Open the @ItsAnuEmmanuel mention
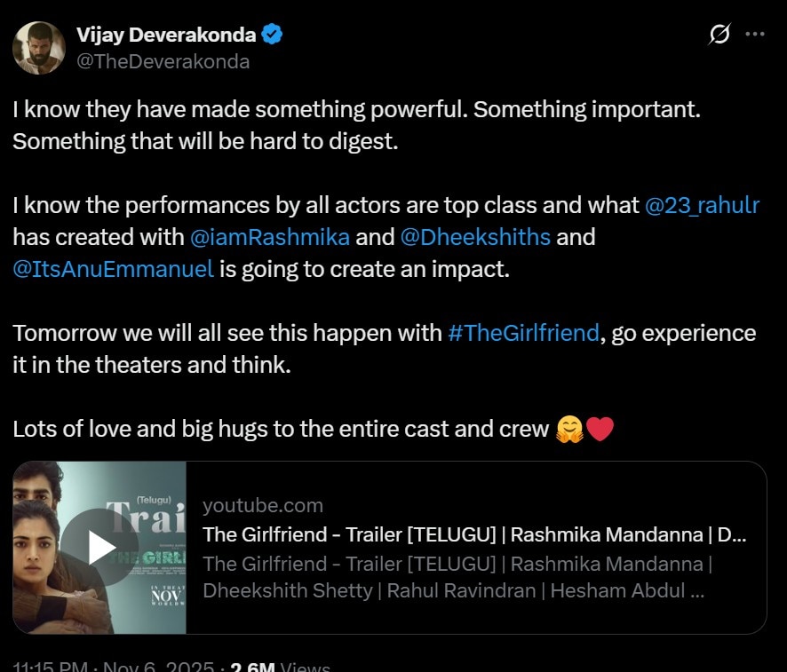 click(113, 269)
